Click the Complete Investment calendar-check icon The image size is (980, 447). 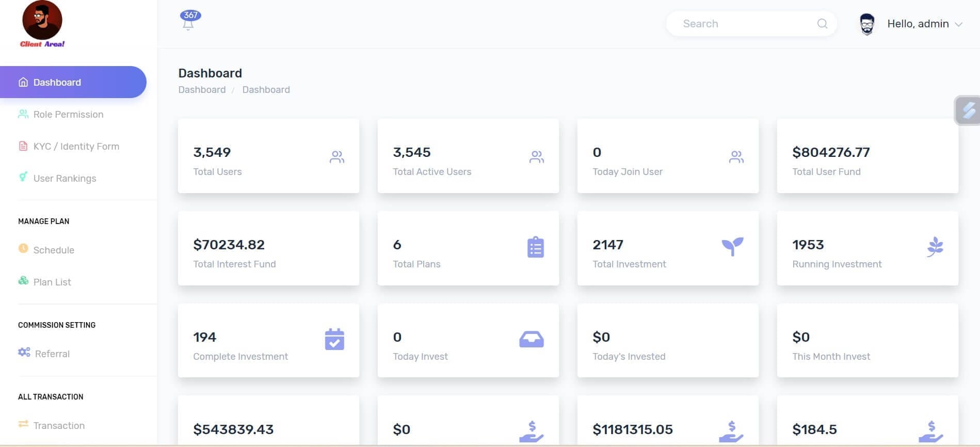(x=334, y=339)
